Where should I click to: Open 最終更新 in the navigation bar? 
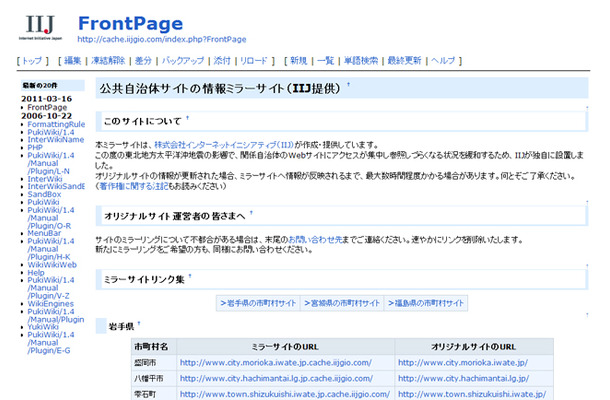click(x=404, y=61)
